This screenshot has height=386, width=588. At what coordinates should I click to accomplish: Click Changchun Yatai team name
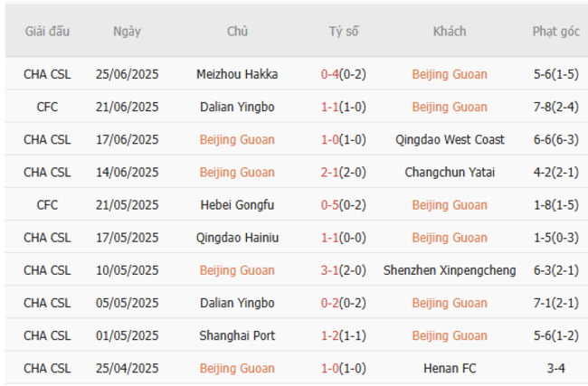click(x=450, y=173)
